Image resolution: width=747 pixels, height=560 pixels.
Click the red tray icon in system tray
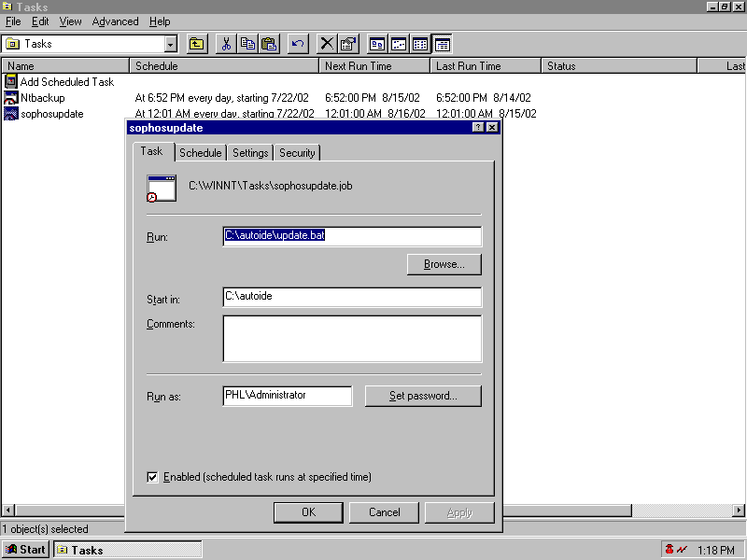coord(669,550)
